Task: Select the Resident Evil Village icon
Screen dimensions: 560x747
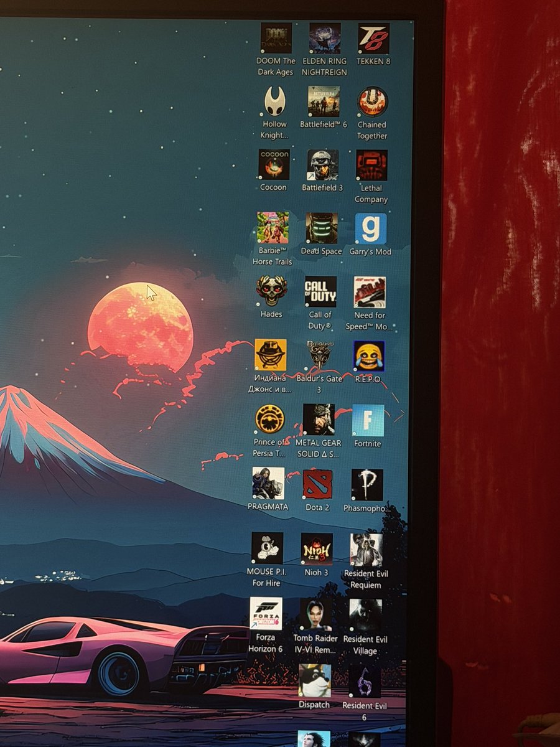Action: tap(365, 615)
